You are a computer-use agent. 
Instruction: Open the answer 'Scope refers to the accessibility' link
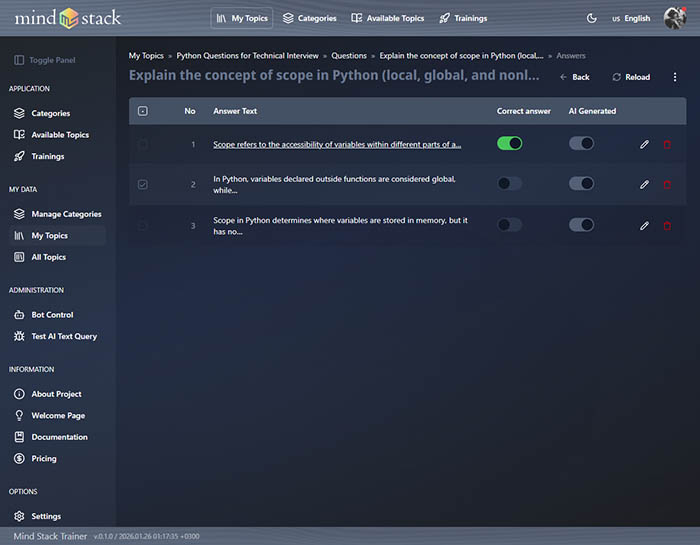(337, 144)
